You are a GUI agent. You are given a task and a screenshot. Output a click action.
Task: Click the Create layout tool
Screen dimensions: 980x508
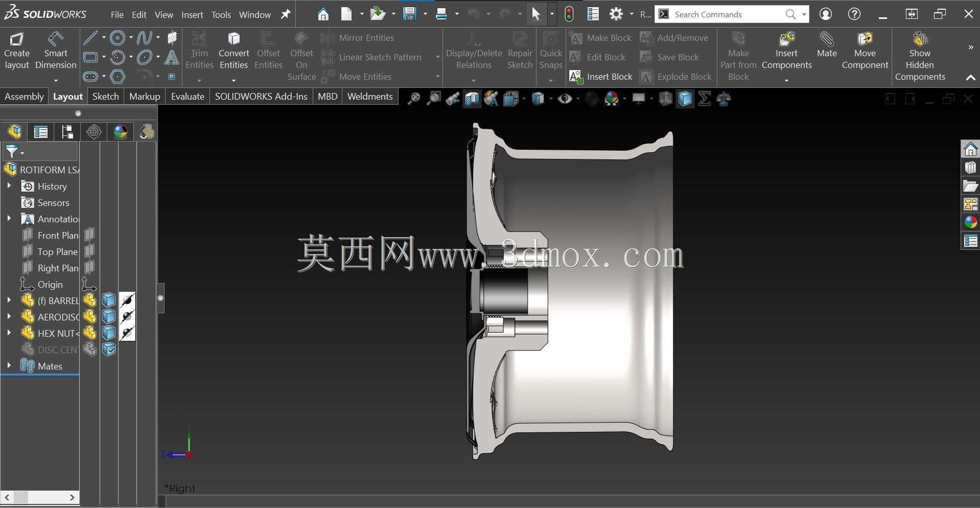pyautogui.click(x=17, y=51)
